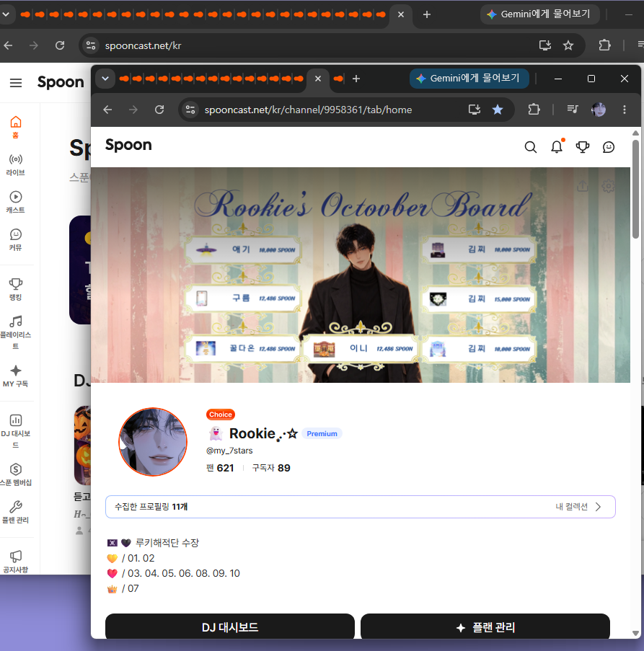The width and height of the screenshot is (644, 651).
Task: Open 플랜 관리 wrench in the back window sidebar
Action: click(x=16, y=512)
